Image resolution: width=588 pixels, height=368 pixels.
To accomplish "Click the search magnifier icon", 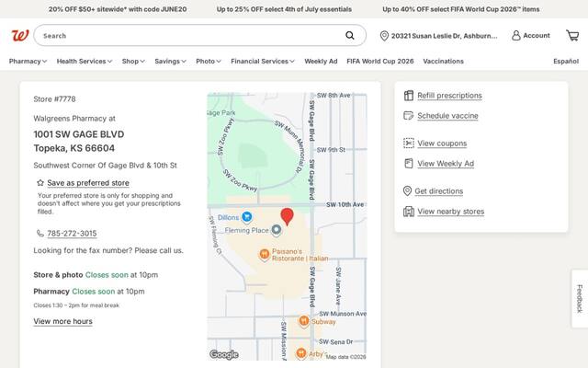I will click(350, 35).
